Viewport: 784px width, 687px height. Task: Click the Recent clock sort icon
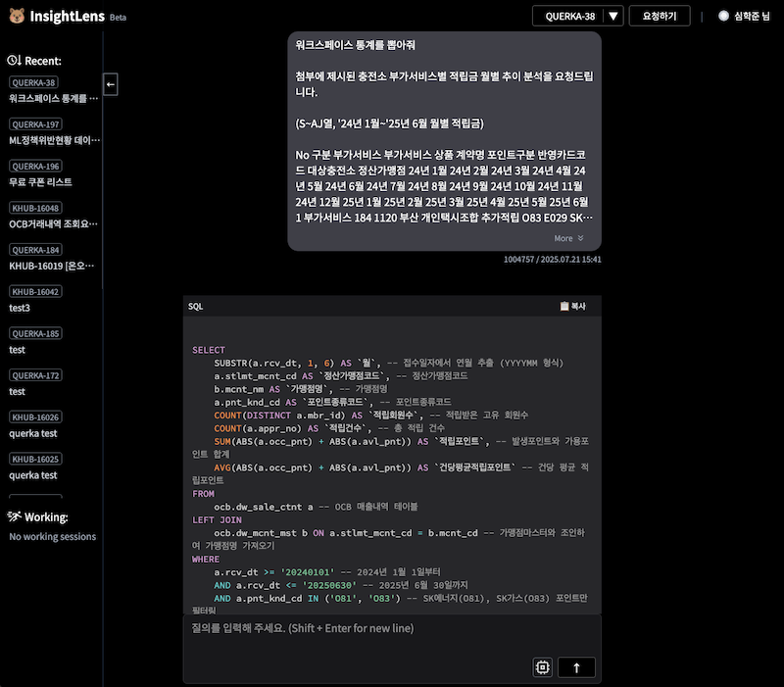(14, 61)
